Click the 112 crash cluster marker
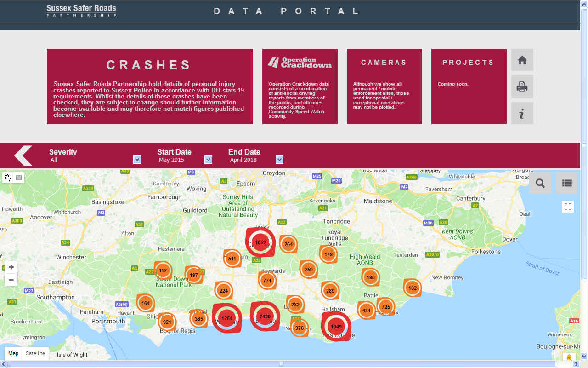588x368 pixels. coord(163,270)
